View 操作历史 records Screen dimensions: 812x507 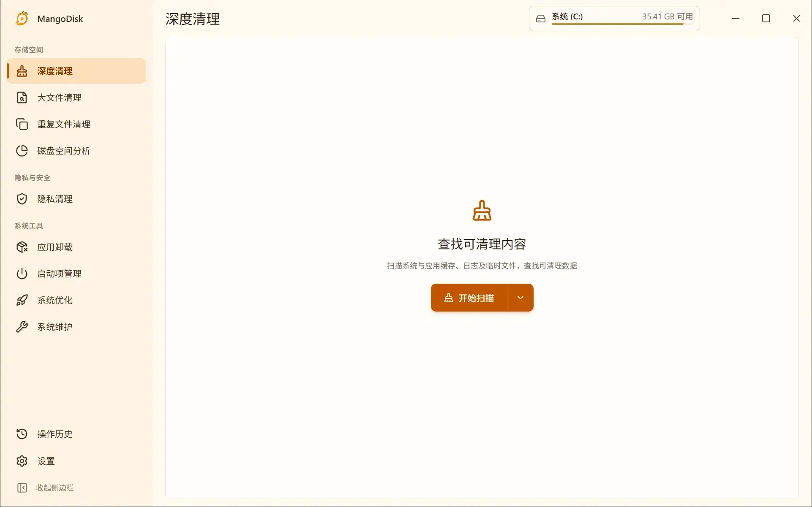point(76,434)
